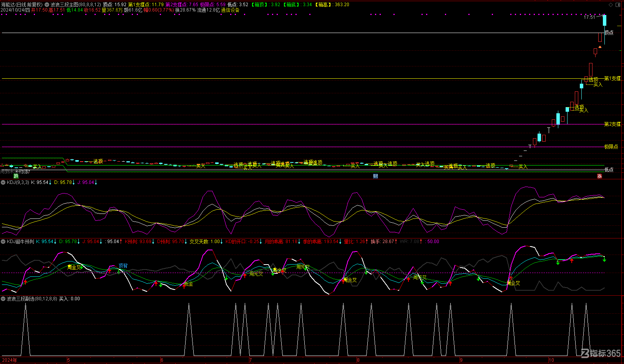The height and width of the screenshot is (364, 624).
Task: Click month 5 marker on time axis
Action: (69, 360)
